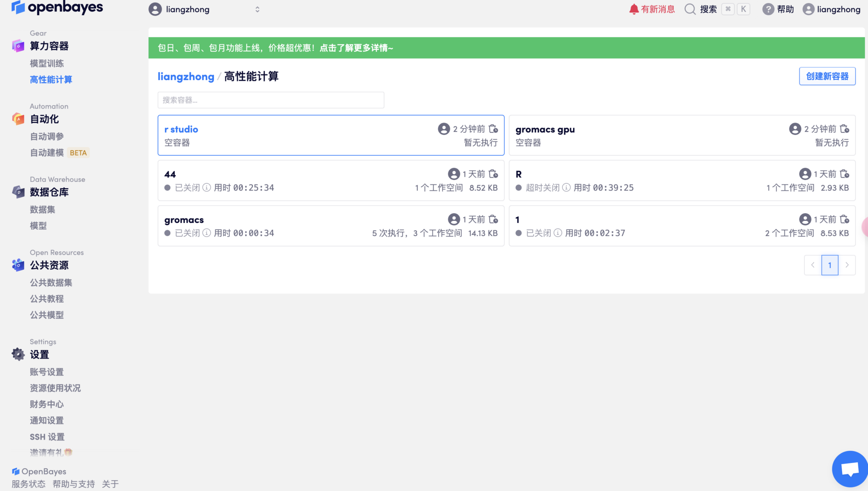This screenshot has width=868, height=491.
Task: Open 模型训练 in the sidebar
Action: (47, 64)
